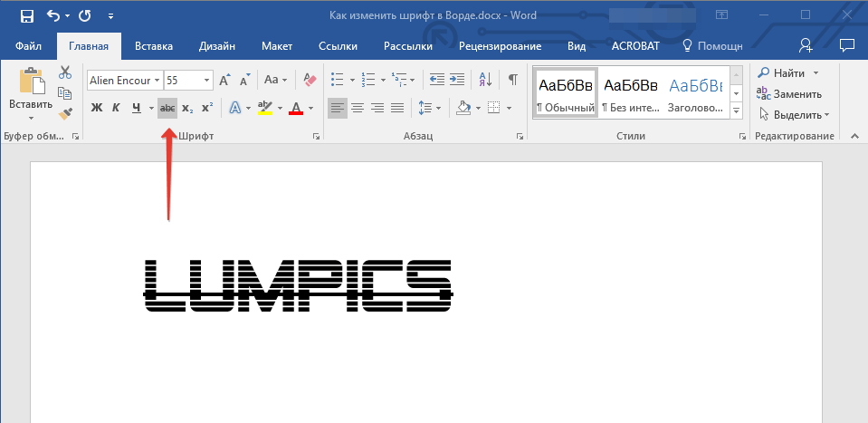This screenshot has width=868, height=423.
Task: Cut selection with the scissors icon
Action: [x=65, y=73]
